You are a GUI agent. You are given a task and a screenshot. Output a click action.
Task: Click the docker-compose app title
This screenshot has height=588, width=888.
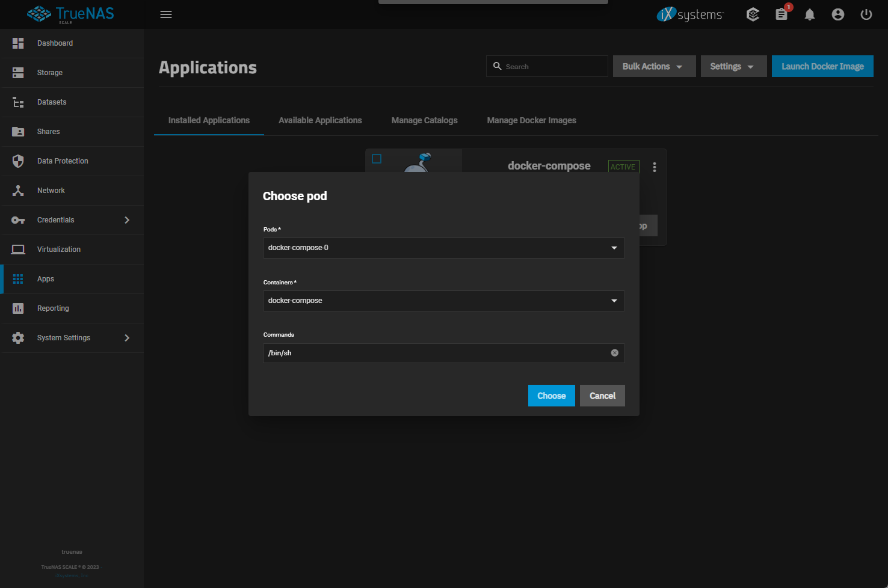(x=549, y=166)
